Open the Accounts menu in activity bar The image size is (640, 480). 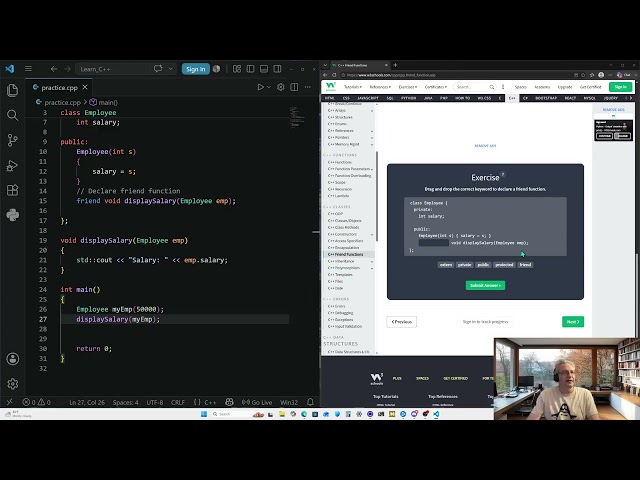tap(13, 359)
